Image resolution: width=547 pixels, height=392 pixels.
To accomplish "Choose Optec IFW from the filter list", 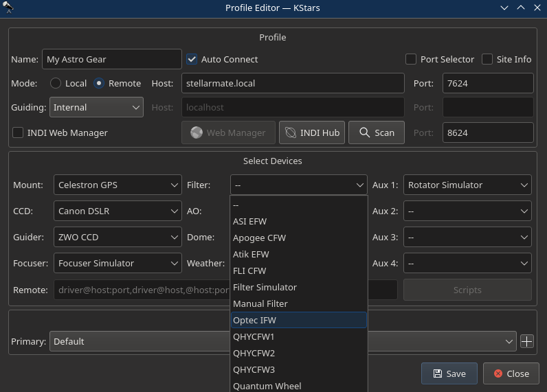I will tap(299, 320).
